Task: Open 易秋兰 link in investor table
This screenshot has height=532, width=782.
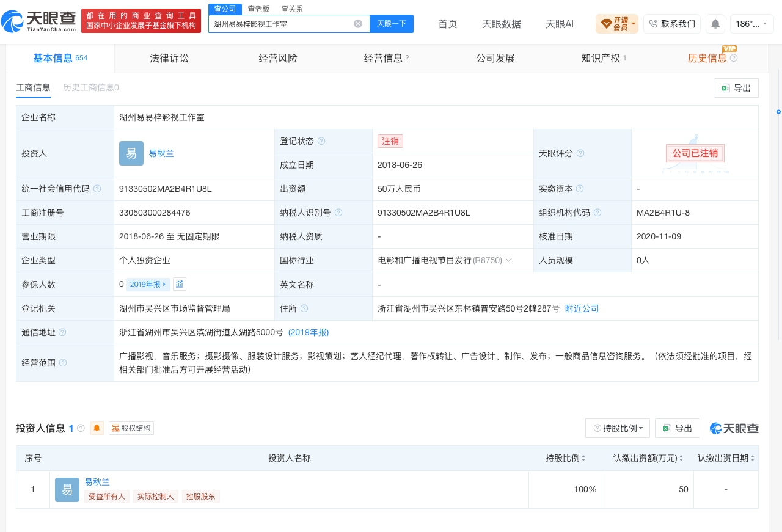Action: (97, 482)
